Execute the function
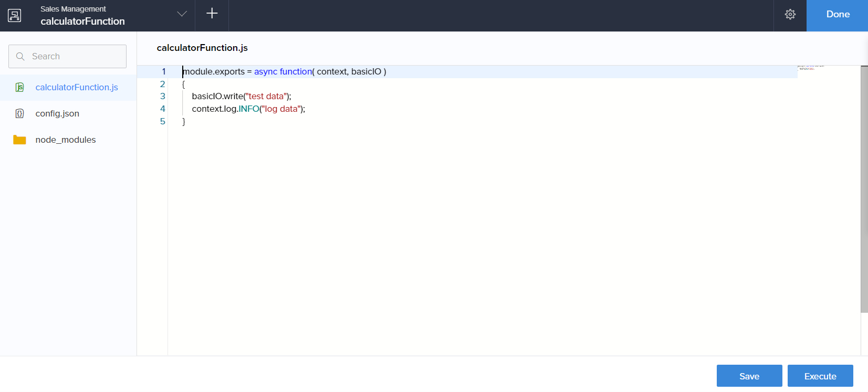Screen dimensions: 868x392 [x=820, y=376]
